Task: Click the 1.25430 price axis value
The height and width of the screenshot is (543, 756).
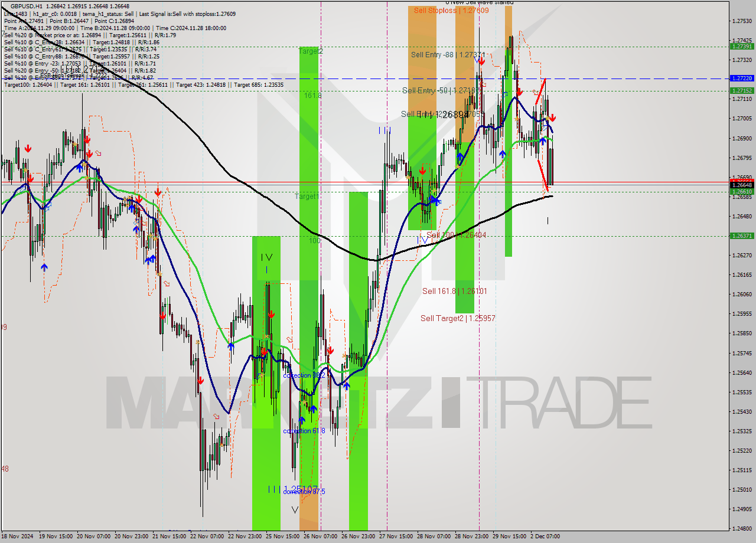Action: pos(742,411)
